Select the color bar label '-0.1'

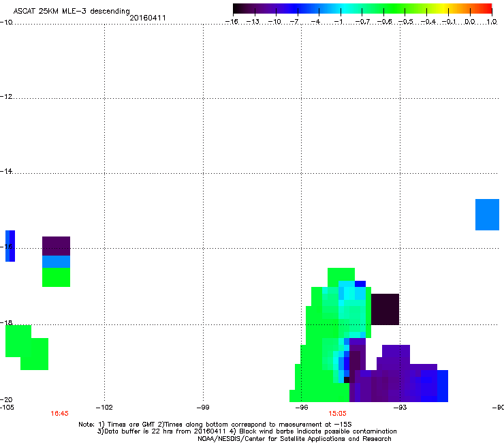[449, 22]
